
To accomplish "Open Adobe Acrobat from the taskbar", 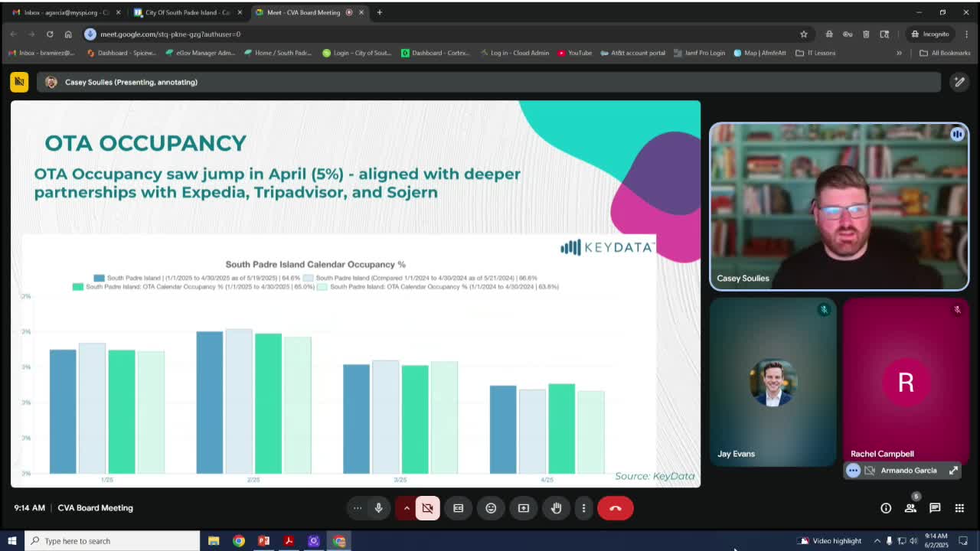I will [289, 541].
